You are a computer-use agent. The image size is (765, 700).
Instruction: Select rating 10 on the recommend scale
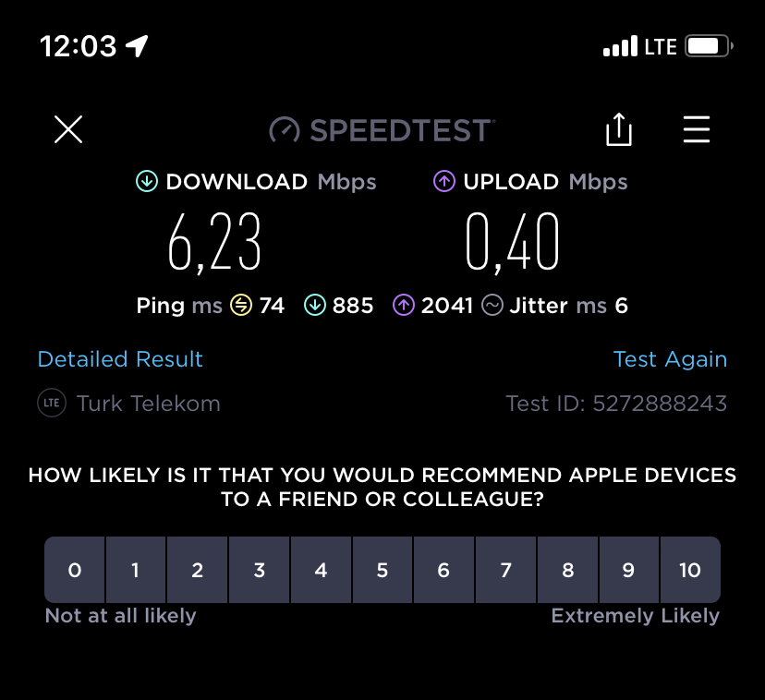pyautogui.click(x=690, y=570)
